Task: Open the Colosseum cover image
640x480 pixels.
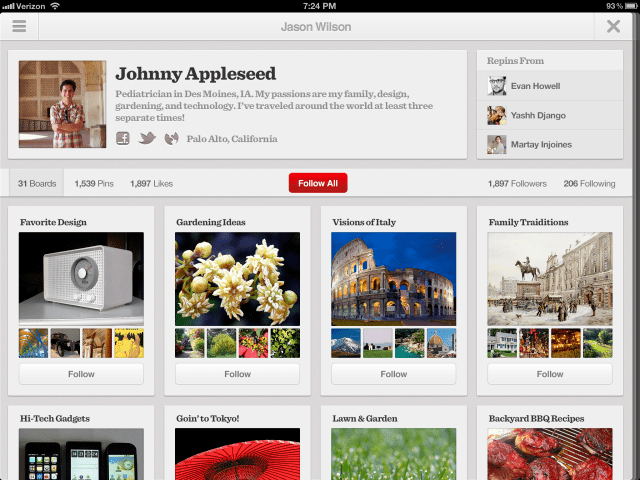Action: coord(394,279)
